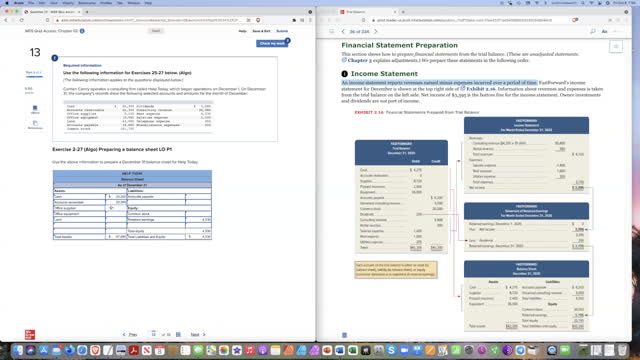The height and width of the screenshot is (360, 640).
Task: Click the Submit link in quiz header
Action: (282, 31)
